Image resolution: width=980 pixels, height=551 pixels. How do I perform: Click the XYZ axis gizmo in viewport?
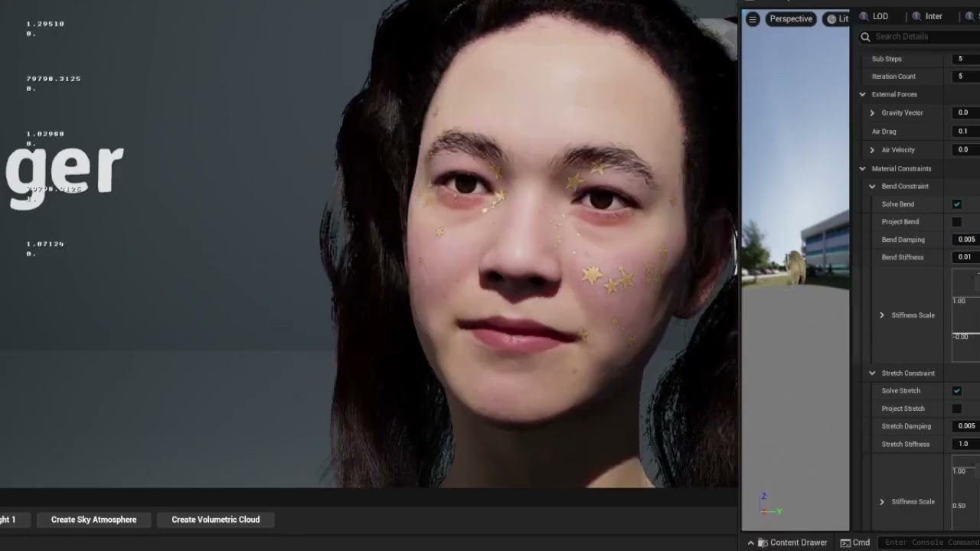[769, 504]
